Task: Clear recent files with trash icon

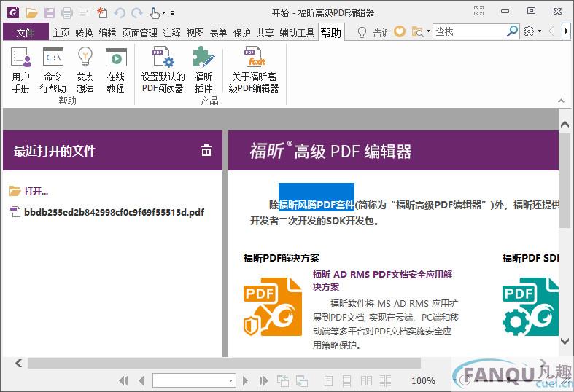Action: tap(206, 151)
